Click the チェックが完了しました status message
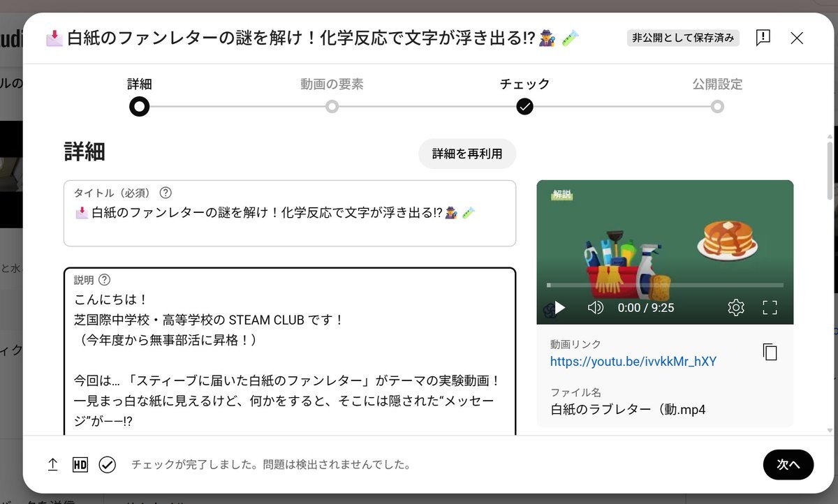Image resolution: width=838 pixels, height=504 pixels. 271,465
